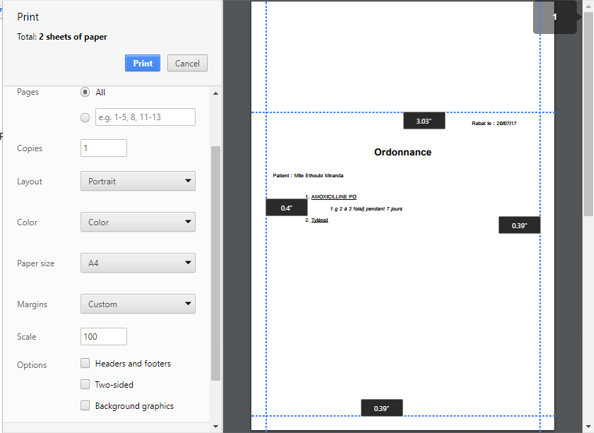
Task: Enable Two-sided printing checkbox
Action: (x=85, y=385)
